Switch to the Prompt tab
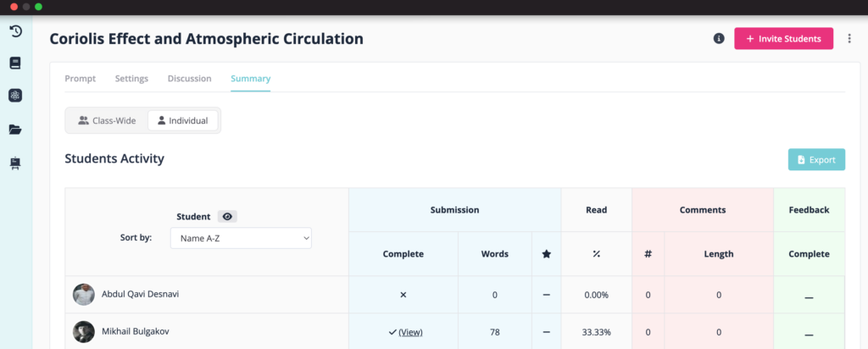The width and height of the screenshot is (868, 349). pyautogui.click(x=81, y=79)
